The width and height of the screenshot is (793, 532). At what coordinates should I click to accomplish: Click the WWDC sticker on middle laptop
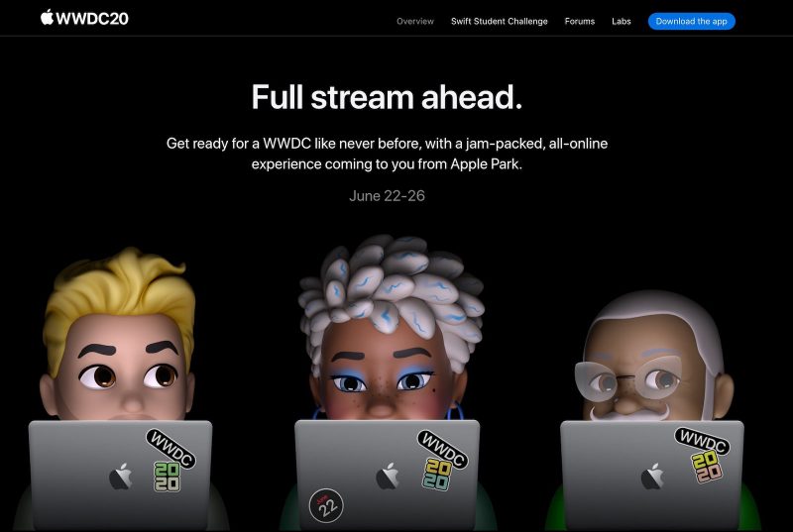tap(442, 449)
